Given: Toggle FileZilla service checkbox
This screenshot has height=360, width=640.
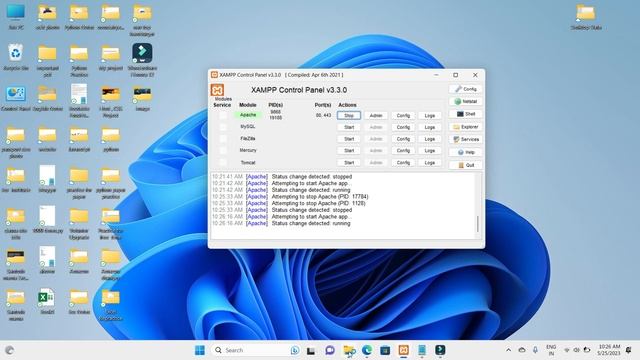Looking at the screenshot, I should pyautogui.click(x=223, y=139).
